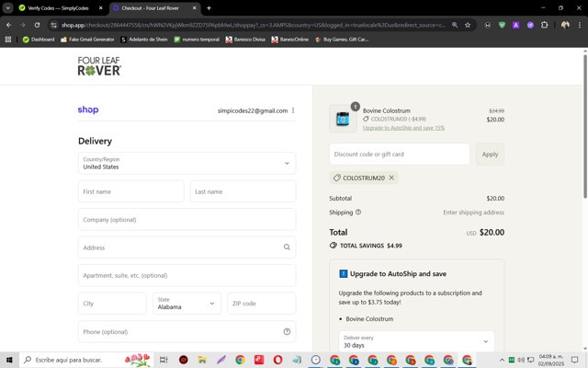Image resolution: width=588 pixels, height=368 pixels.
Task: Show hidden system tray icons
Action: (x=502, y=360)
